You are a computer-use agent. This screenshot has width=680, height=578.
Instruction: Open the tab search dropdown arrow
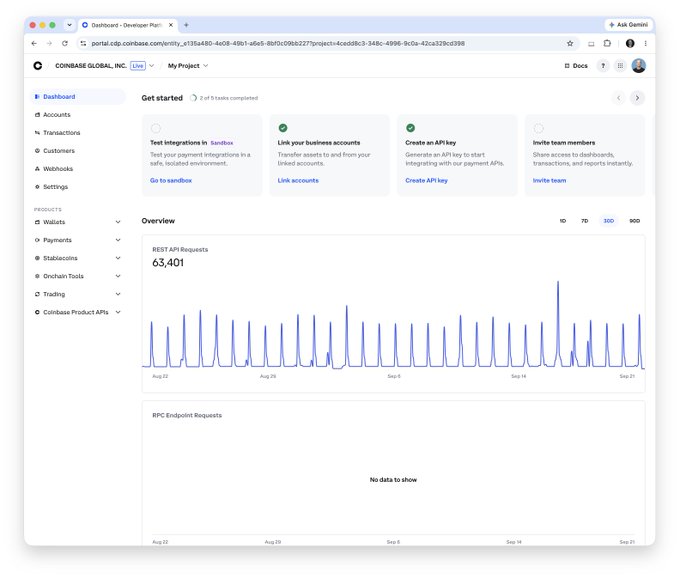(69, 25)
